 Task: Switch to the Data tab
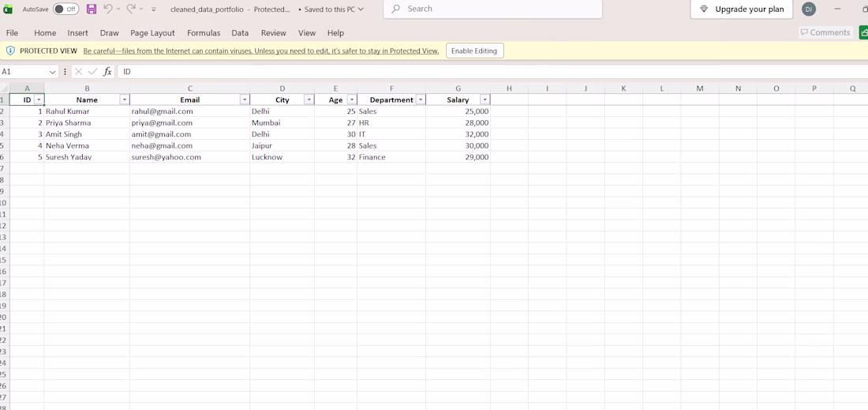click(x=240, y=33)
